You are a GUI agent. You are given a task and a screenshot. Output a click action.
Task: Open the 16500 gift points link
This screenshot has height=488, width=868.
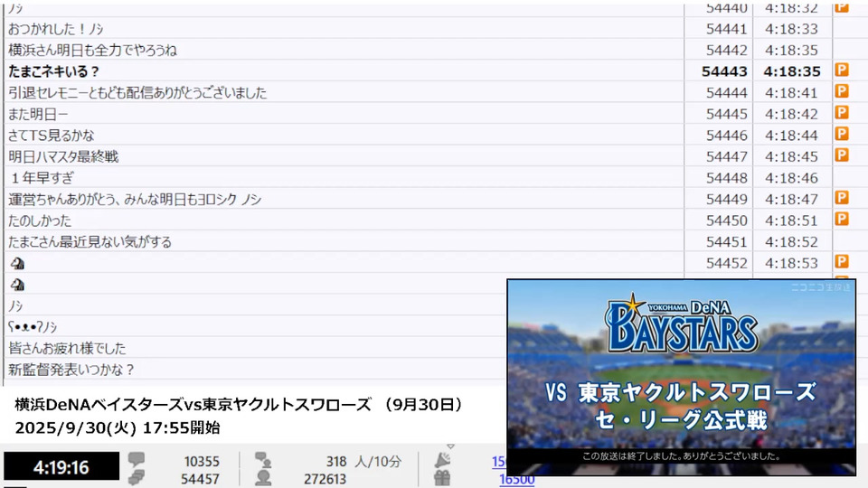point(516,480)
